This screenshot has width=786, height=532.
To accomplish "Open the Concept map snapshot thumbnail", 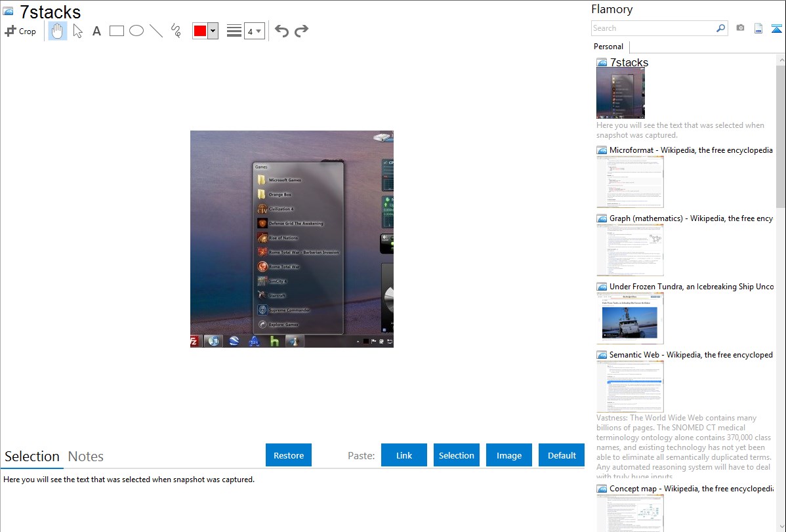I will point(630,512).
